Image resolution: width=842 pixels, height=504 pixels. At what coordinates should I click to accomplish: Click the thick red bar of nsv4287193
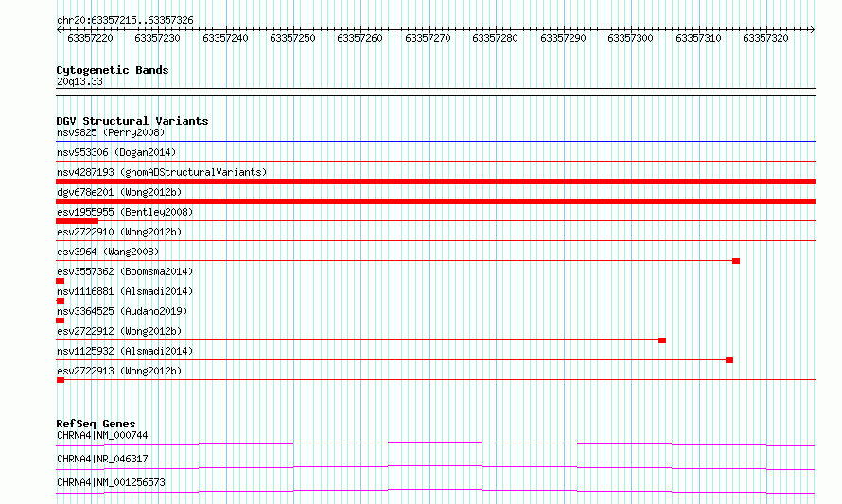[x=435, y=182]
